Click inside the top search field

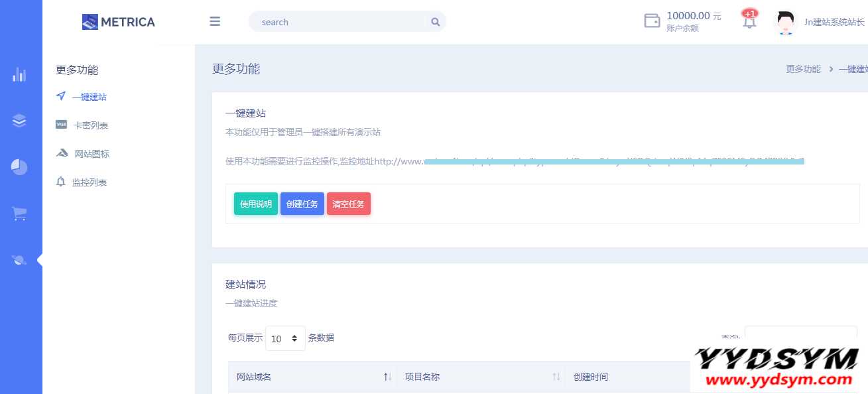tap(338, 22)
